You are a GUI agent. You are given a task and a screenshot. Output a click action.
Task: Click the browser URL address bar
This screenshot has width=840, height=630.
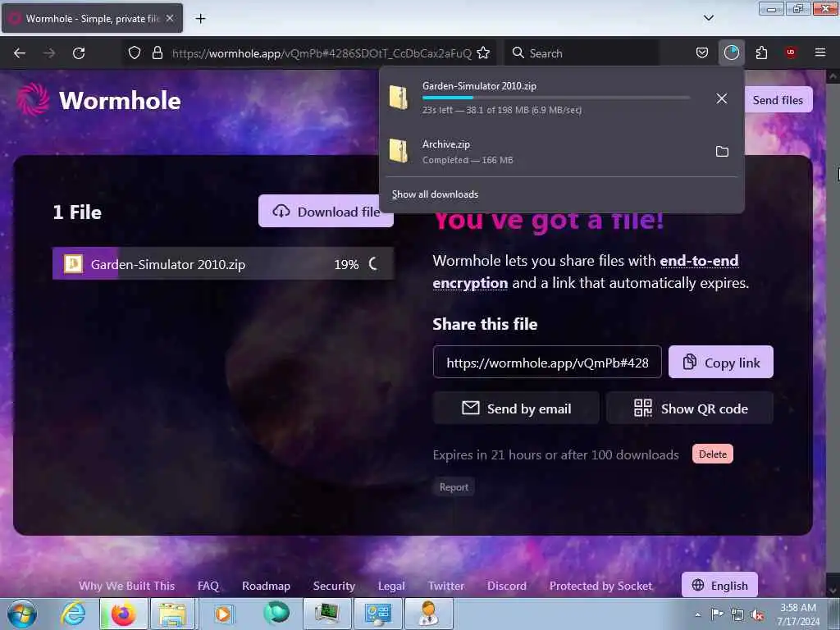click(x=322, y=53)
